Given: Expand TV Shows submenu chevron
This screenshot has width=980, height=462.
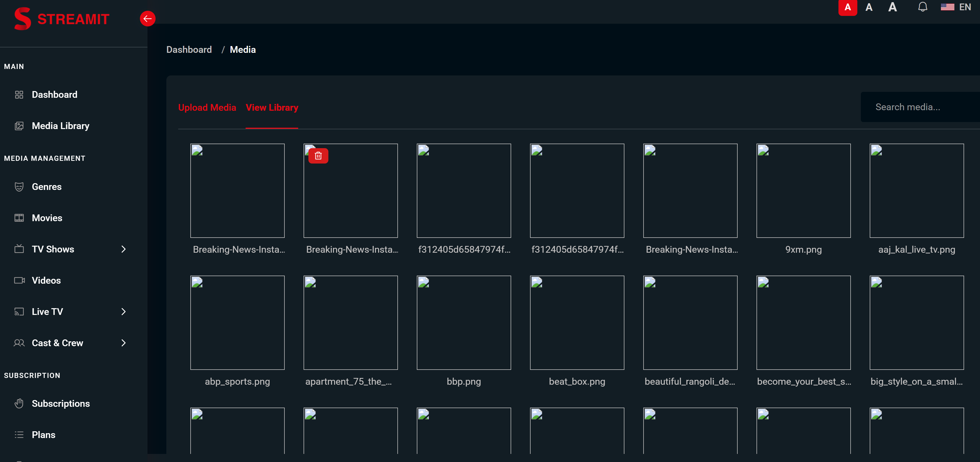Looking at the screenshot, I should pos(123,249).
